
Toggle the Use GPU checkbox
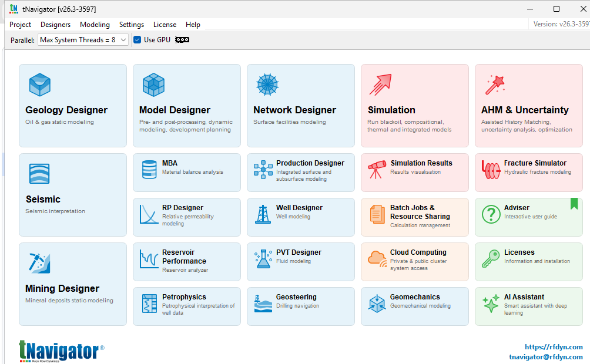click(138, 40)
